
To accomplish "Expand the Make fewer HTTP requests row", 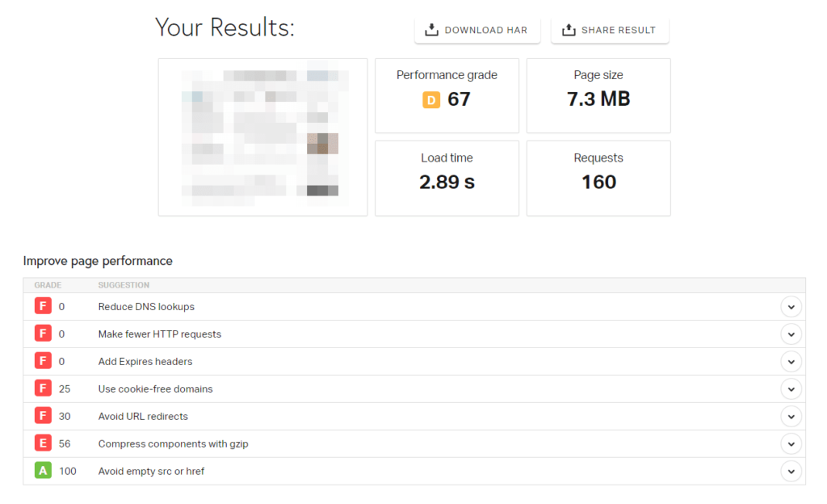I will (791, 334).
